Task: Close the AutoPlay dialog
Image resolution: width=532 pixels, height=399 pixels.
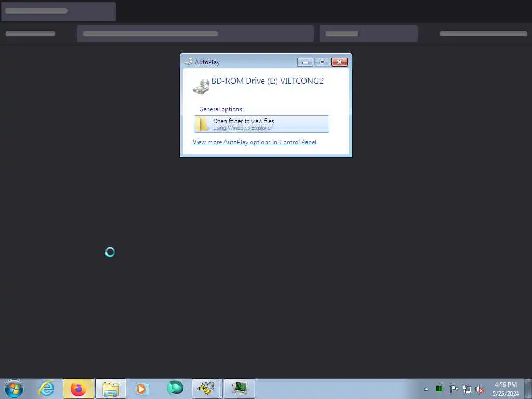Action: pyautogui.click(x=339, y=62)
